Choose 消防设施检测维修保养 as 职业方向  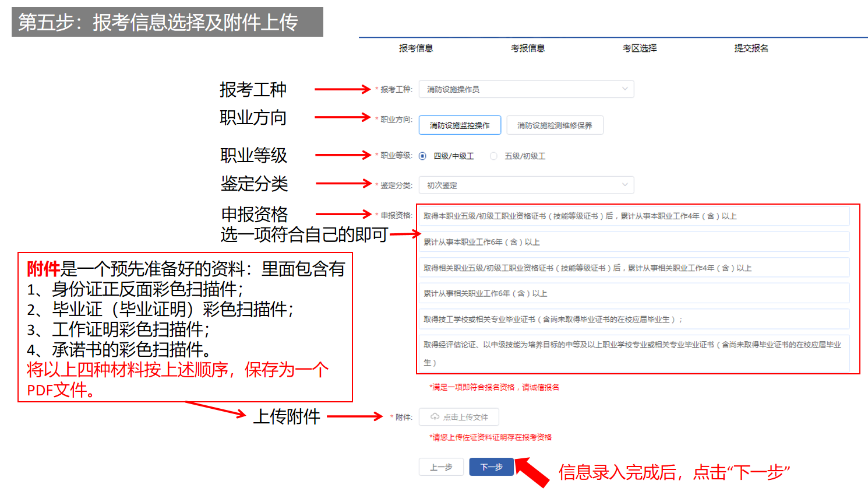[555, 125]
